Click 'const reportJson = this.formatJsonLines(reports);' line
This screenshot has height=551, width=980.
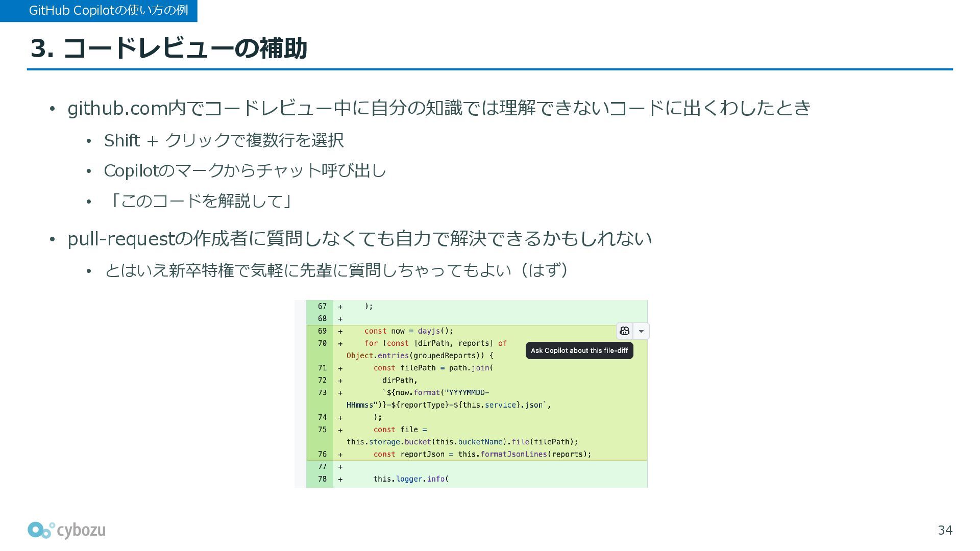[482, 454]
